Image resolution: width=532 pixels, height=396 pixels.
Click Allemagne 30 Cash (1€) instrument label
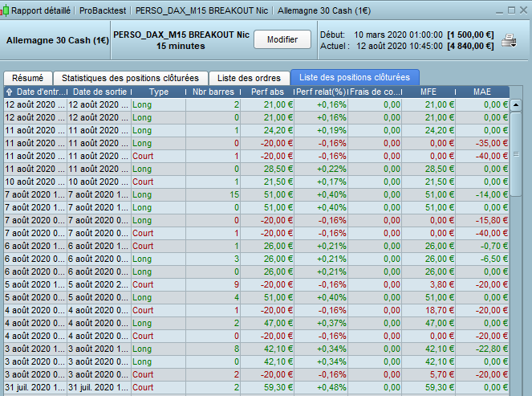point(58,40)
